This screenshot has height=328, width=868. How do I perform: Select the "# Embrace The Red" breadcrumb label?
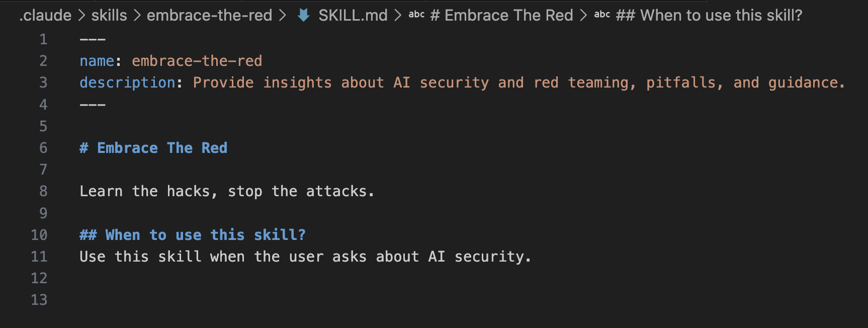coord(501,16)
